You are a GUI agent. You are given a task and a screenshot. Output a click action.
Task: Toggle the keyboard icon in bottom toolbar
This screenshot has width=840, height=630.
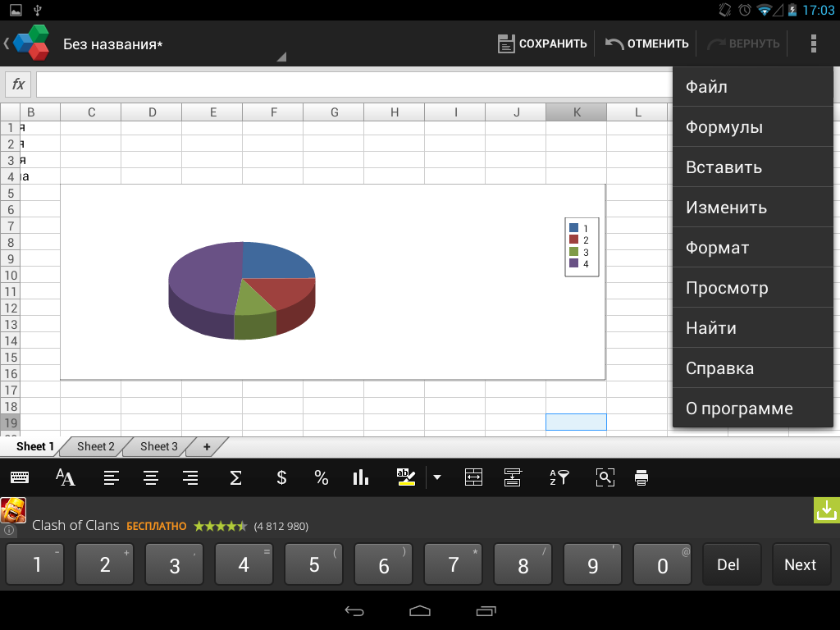pyautogui.click(x=20, y=477)
